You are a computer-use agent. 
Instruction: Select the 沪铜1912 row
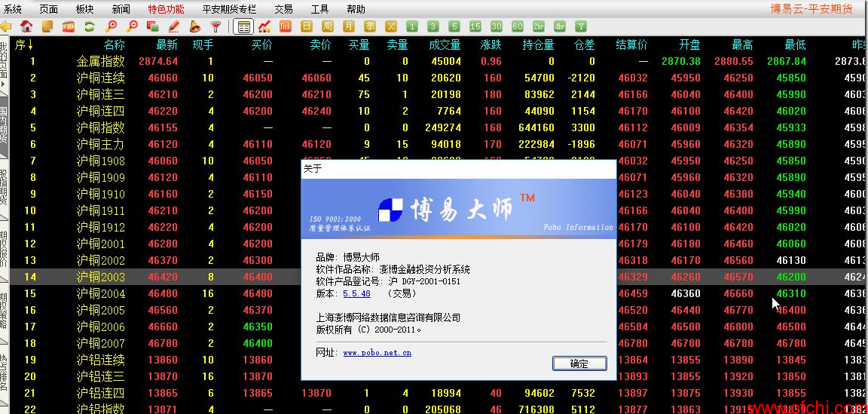point(439,227)
